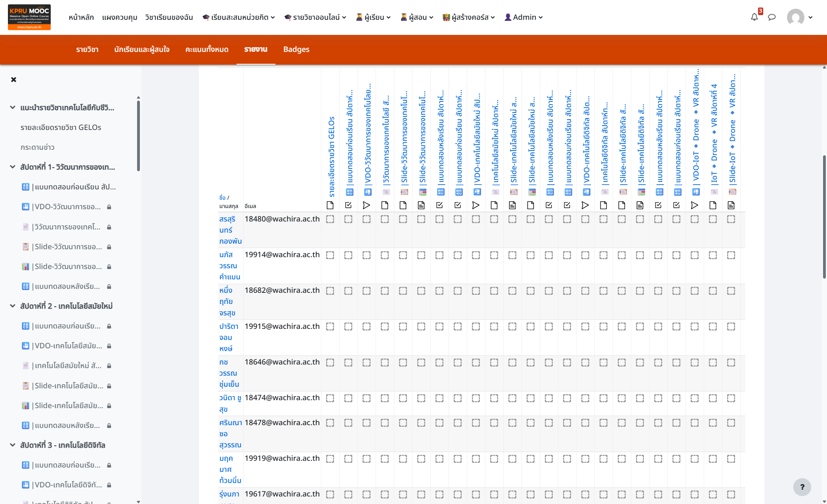This screenshot has width=827, height=504.
Task: Toggle last-column checkbox for 18474@wachira.ac.th
Action: point(731,398)
